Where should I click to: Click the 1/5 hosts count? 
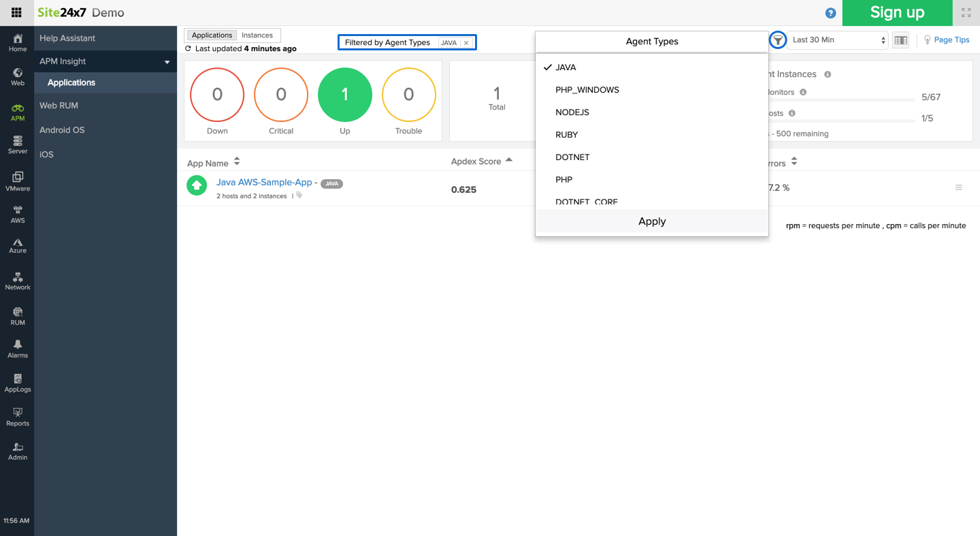(927, 119)
